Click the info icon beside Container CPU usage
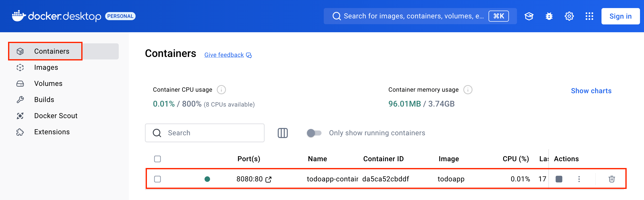The image size is (644, 200). 221,90
